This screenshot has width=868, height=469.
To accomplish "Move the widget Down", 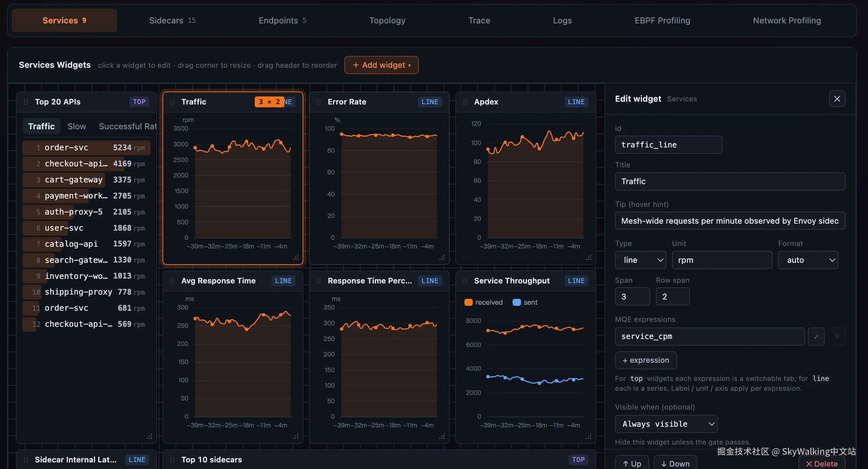I will tap(675, 463).
